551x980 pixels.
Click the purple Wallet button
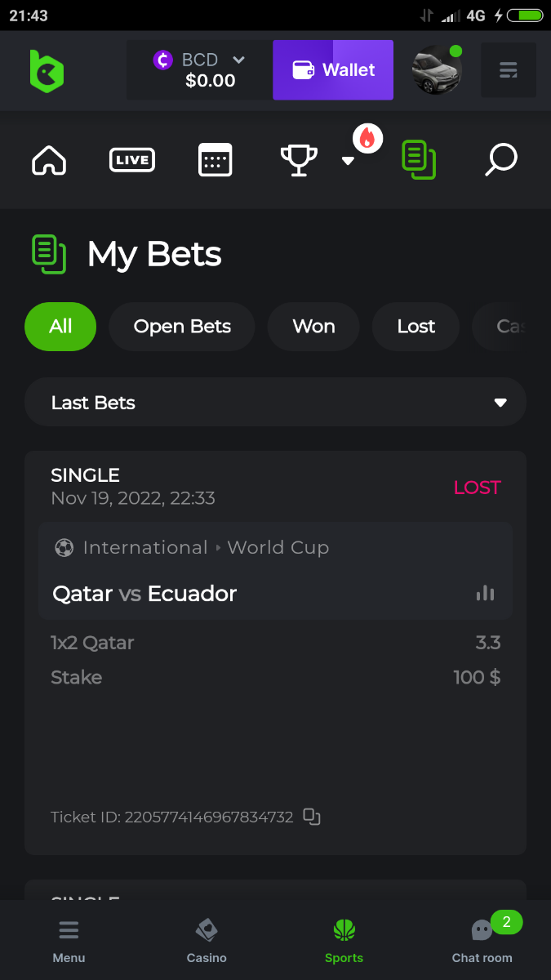tap(333, 70)
